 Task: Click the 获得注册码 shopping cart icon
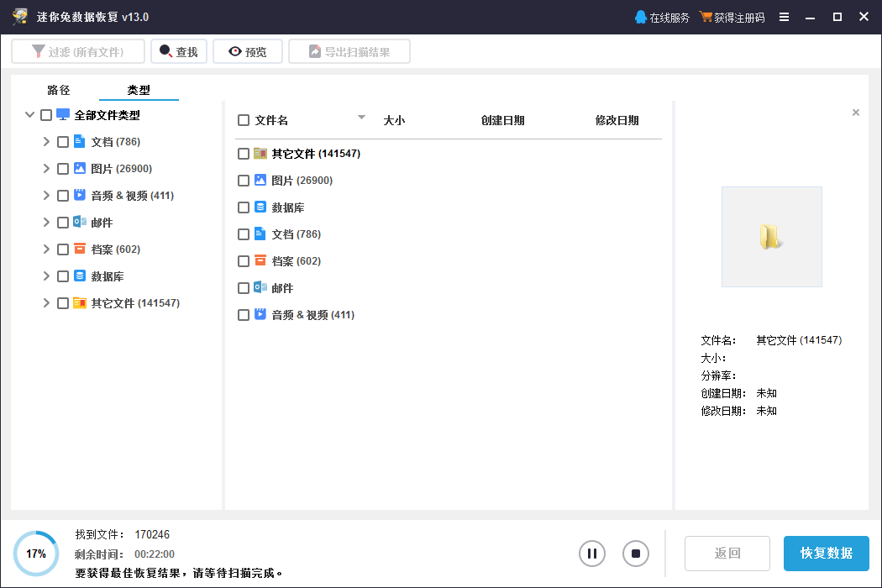click(706, 18)
